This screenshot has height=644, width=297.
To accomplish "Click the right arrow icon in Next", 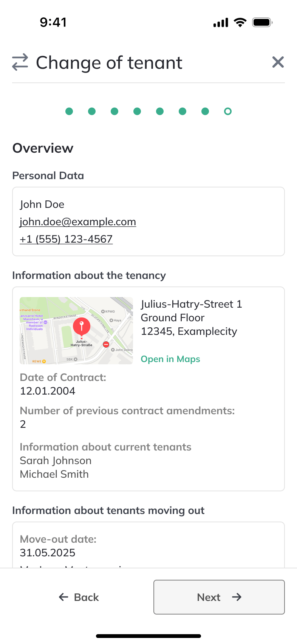I will pyautogui.click(x=237, y=597).
